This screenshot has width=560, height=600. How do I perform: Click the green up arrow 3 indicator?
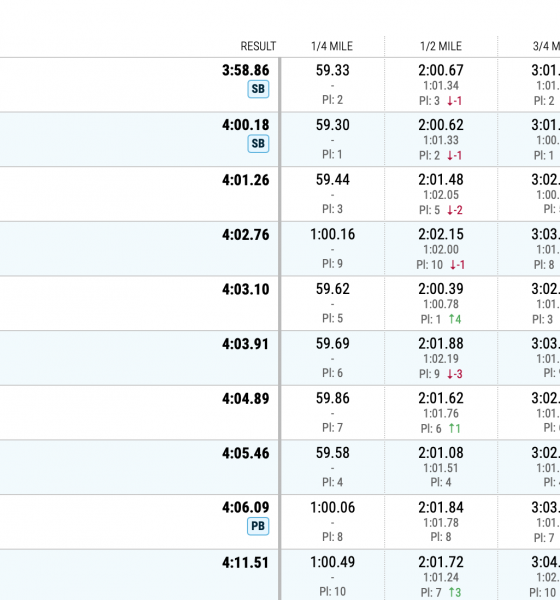click(x=455, y=592)
